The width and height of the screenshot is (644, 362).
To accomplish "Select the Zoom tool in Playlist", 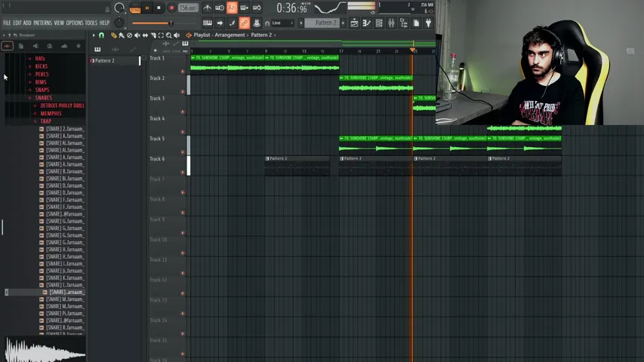I will click(169, 35).
